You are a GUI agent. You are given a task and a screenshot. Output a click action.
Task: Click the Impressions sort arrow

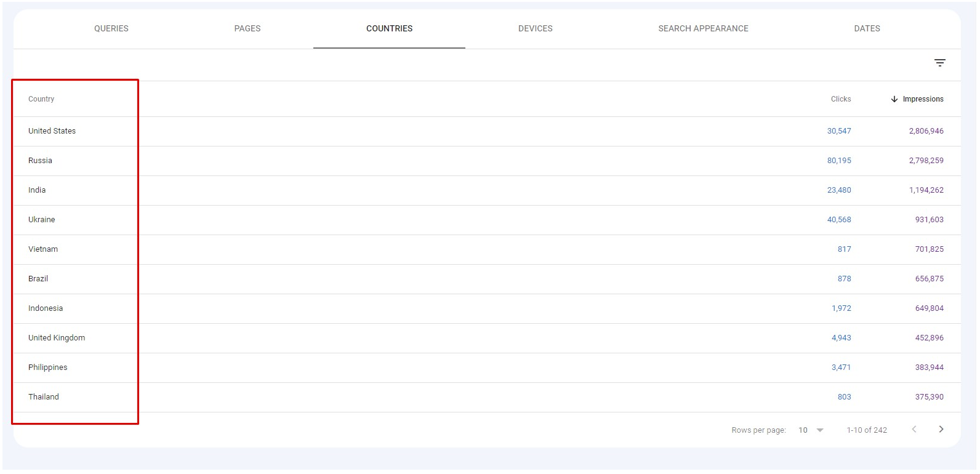894,99
